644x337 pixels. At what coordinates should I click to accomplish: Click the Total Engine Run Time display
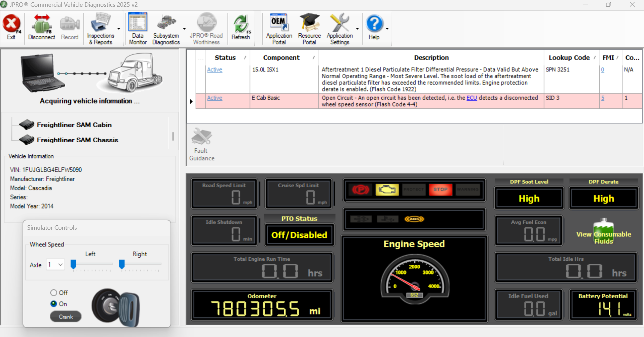click(x=262, y=268)
